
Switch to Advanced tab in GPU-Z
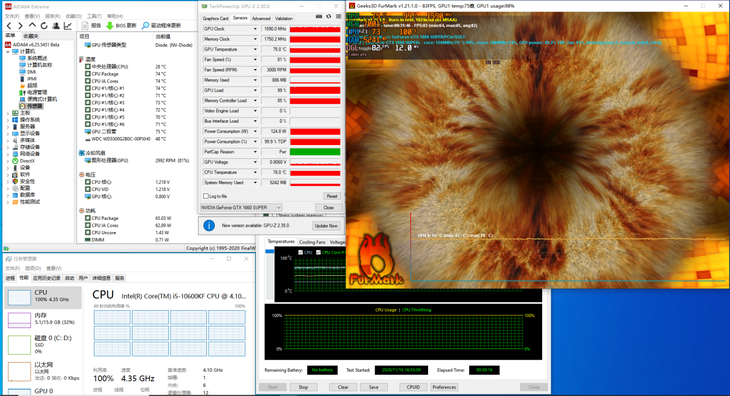coord(261,19)
